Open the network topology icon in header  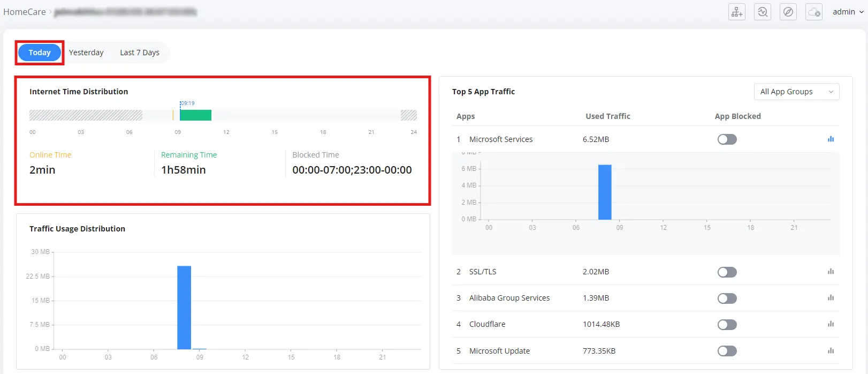[737, 12]
